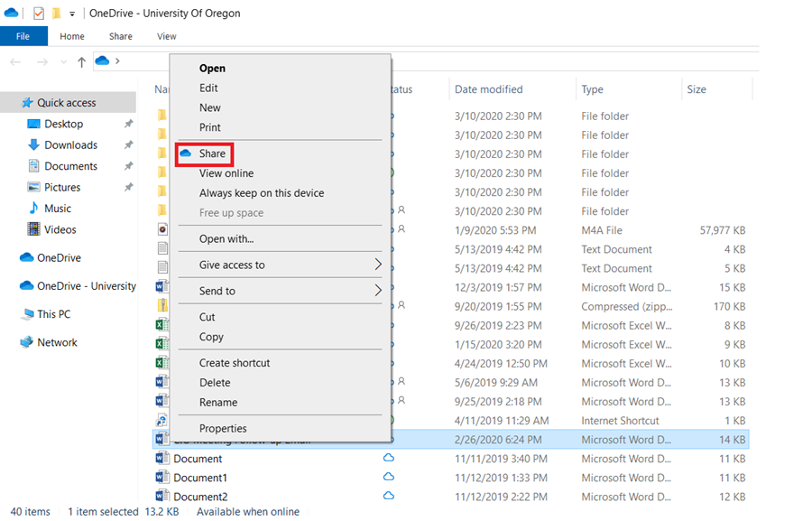Click the 57,977 KB size cell

pos(723,230)
